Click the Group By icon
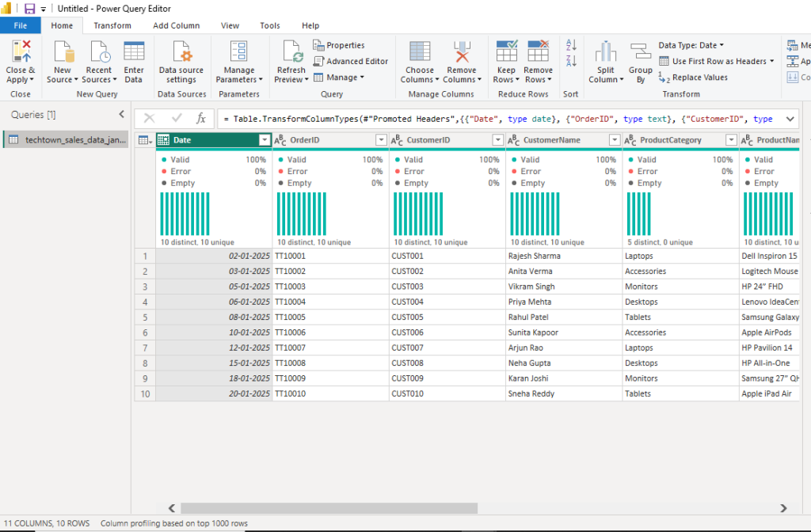The height and width of the screenshot is (532, 811). tap(641, 52)
